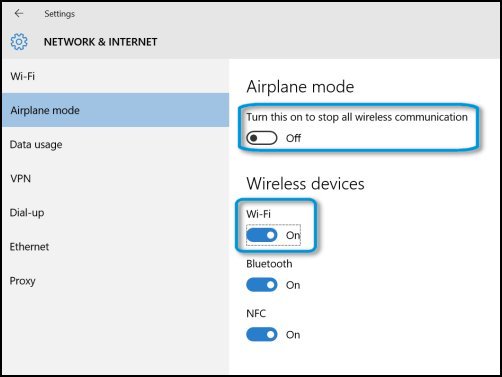Go back using the back arrow
The width and height of the screenshot is (502, 377).
coord(19,14)
